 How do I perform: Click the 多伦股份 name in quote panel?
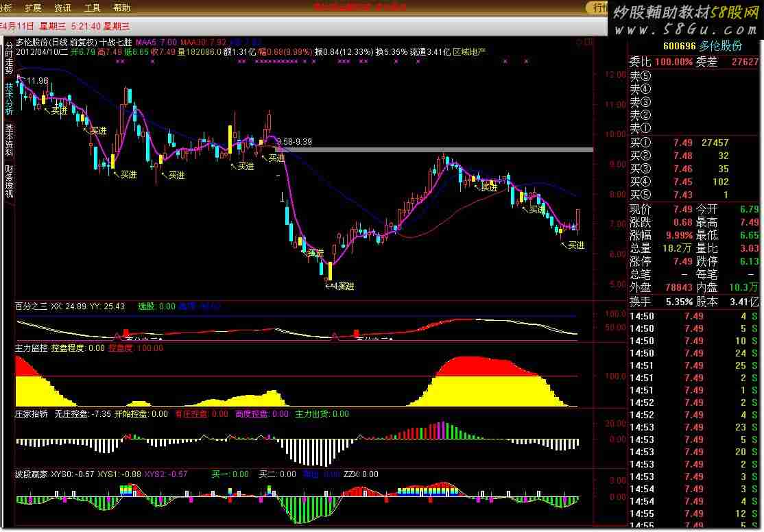pos(721,47)
